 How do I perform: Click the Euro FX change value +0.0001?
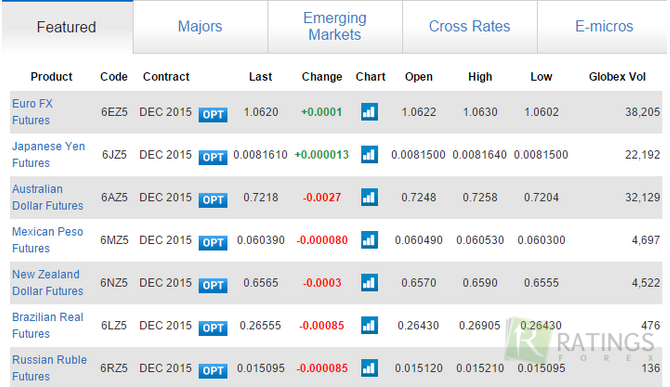pos(322,112)
